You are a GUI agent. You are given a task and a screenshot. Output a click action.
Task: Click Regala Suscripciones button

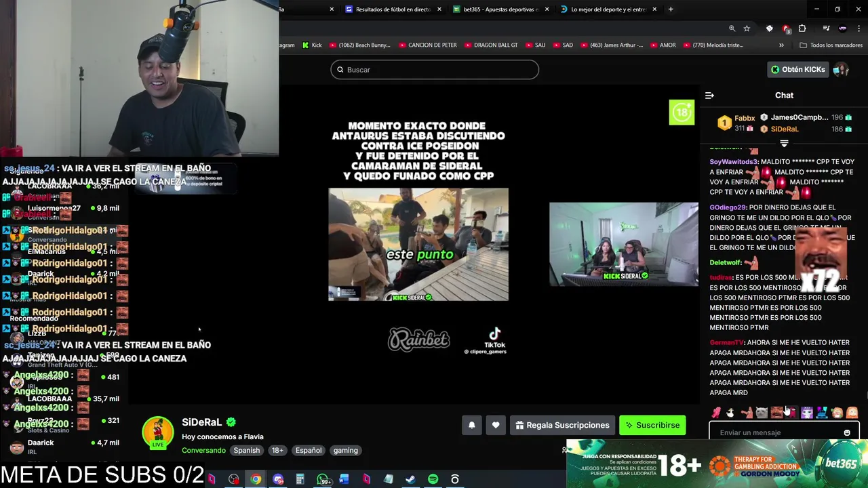click(562, 425)
